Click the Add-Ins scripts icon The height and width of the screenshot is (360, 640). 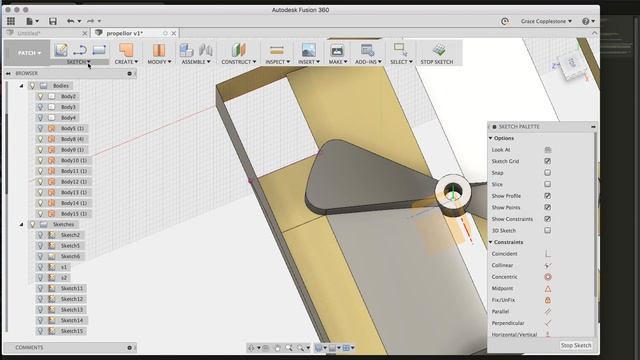pos(368,50)
